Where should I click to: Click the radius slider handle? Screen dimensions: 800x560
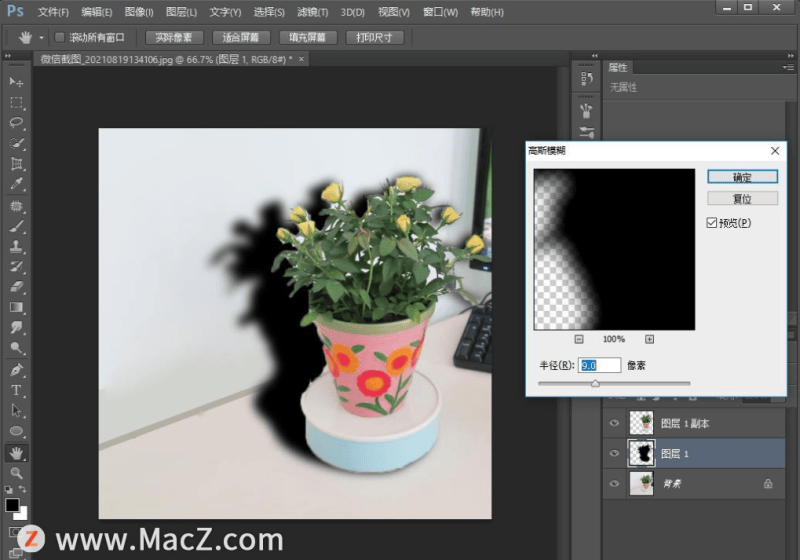596,383
